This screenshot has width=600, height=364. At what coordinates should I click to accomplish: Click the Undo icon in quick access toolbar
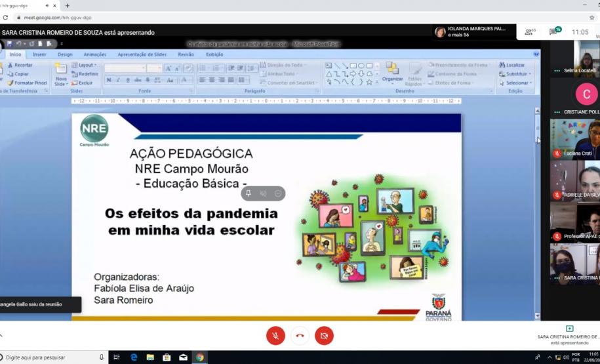point(18,44)
